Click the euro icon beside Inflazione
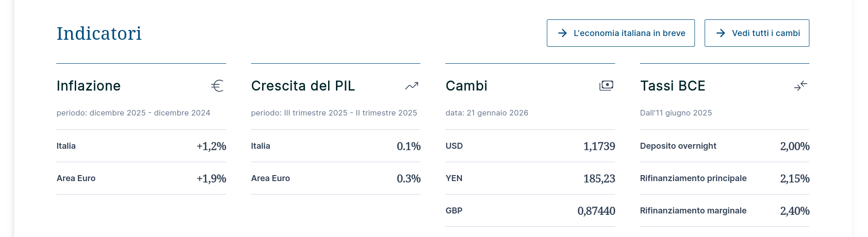The width and height of the screenshot is (868, 237). click(x=217, y=86)
